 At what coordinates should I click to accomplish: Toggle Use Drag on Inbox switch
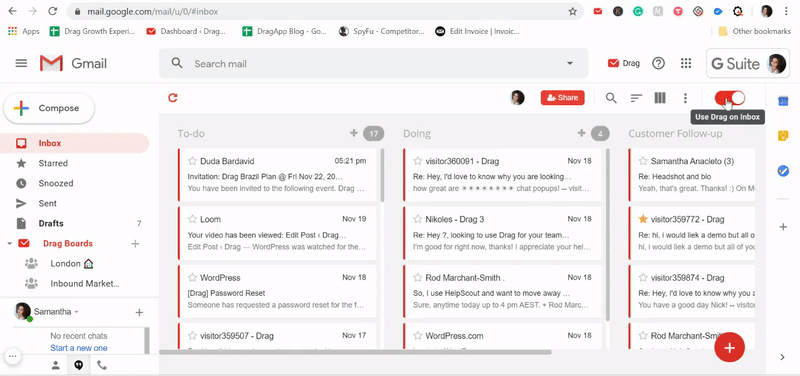pos(730,98)
